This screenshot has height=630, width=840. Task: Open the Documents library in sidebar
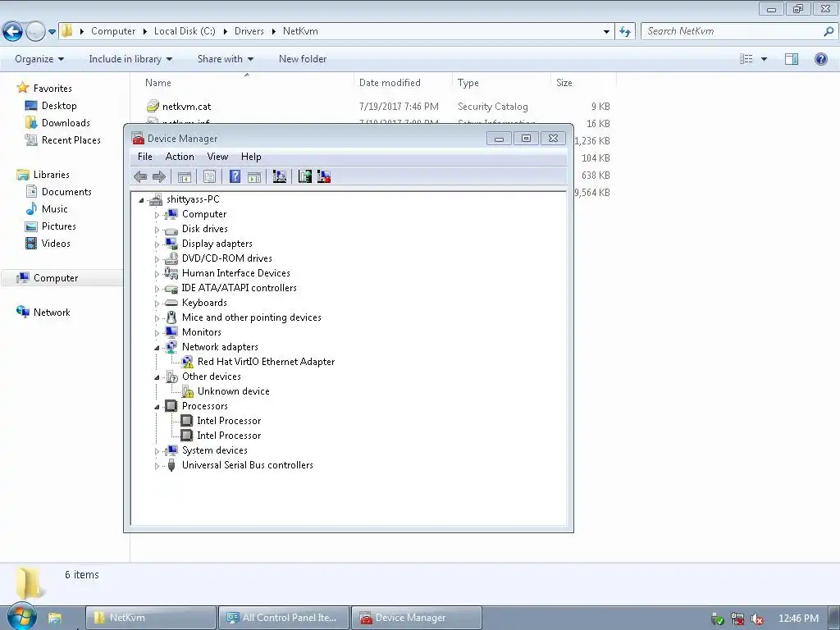(x=66, y=192)
